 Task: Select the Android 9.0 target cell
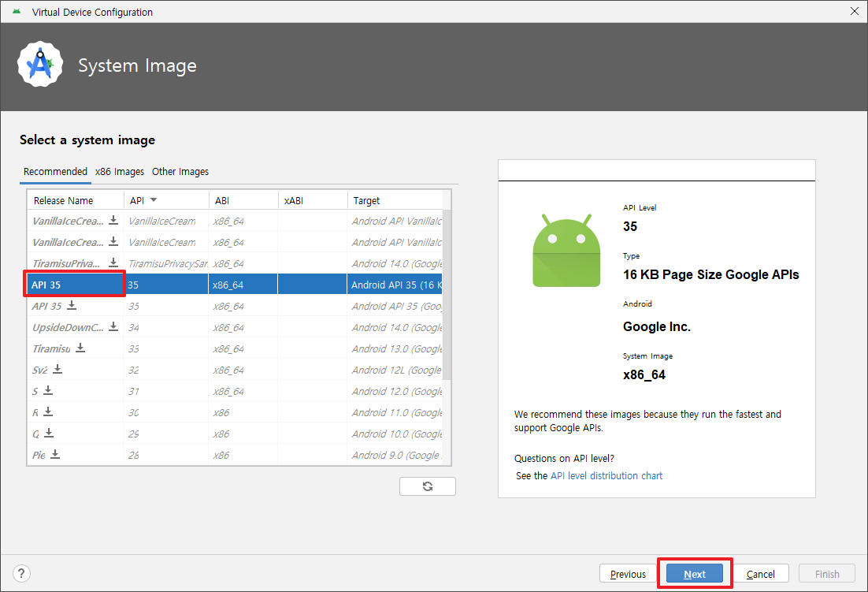pyautogui.click(x=396, y=455)
